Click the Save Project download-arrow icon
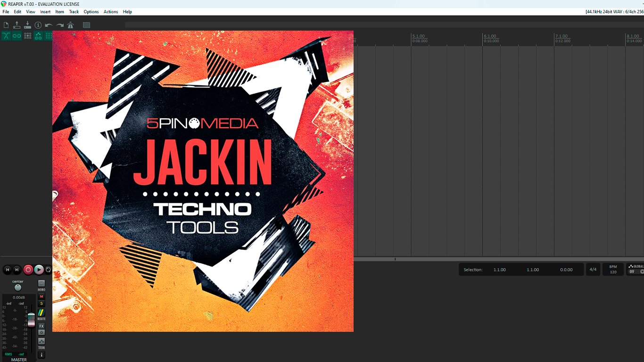 pyautogui.click(x=27, y=25)
